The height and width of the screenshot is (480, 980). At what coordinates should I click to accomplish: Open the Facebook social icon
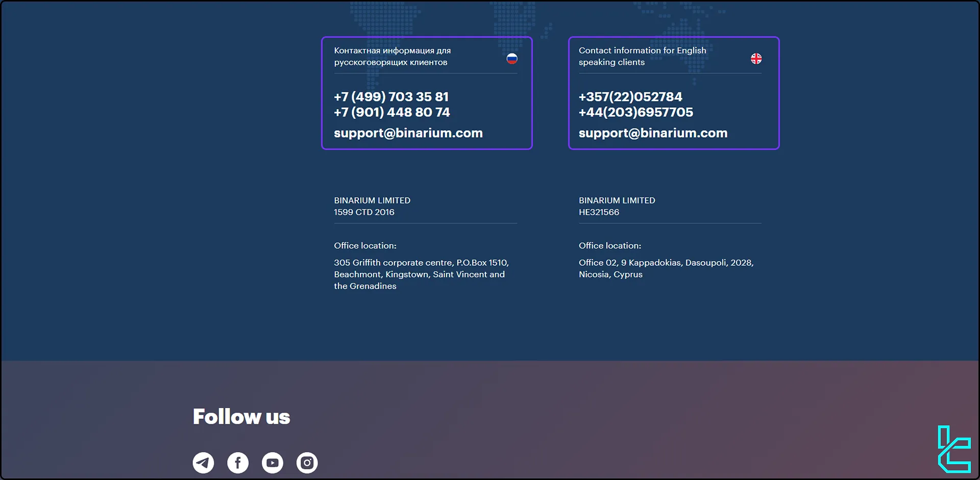(238, 463)
